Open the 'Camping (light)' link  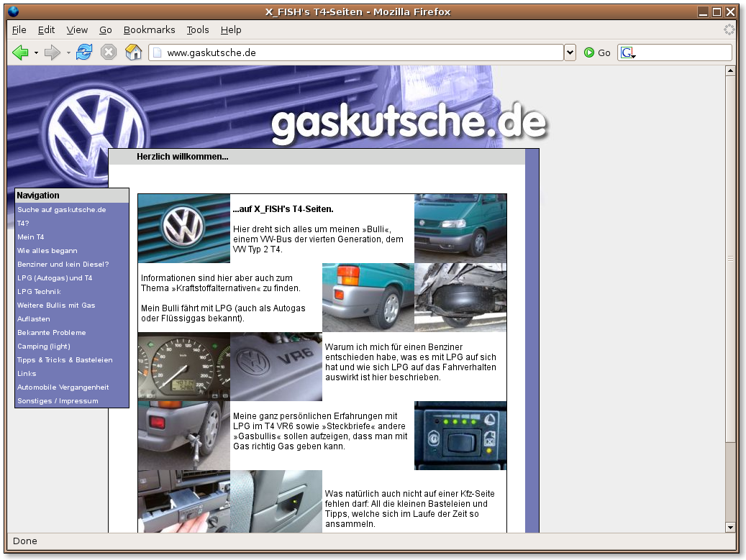click(44, 346)
